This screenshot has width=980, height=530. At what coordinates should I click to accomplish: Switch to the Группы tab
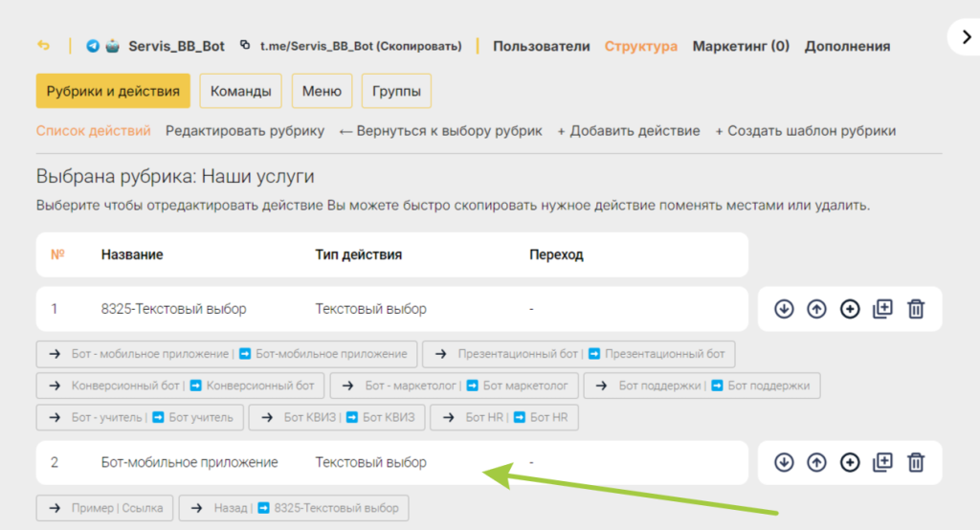point(396,91)
